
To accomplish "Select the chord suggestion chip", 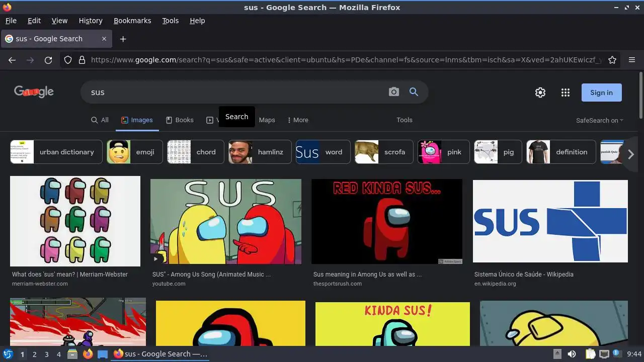I will click(196, 152).
